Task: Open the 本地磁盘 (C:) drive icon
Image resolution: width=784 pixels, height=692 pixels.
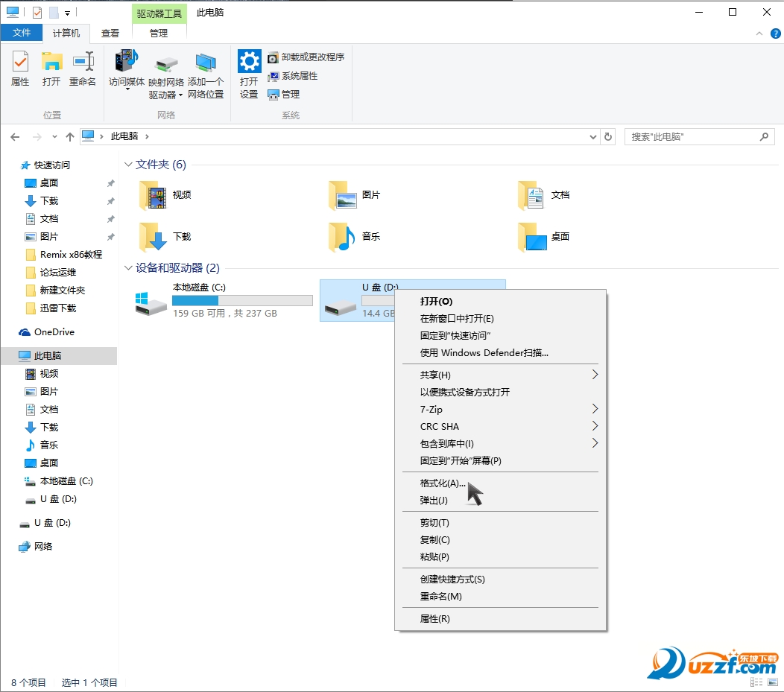Action: 151,300
